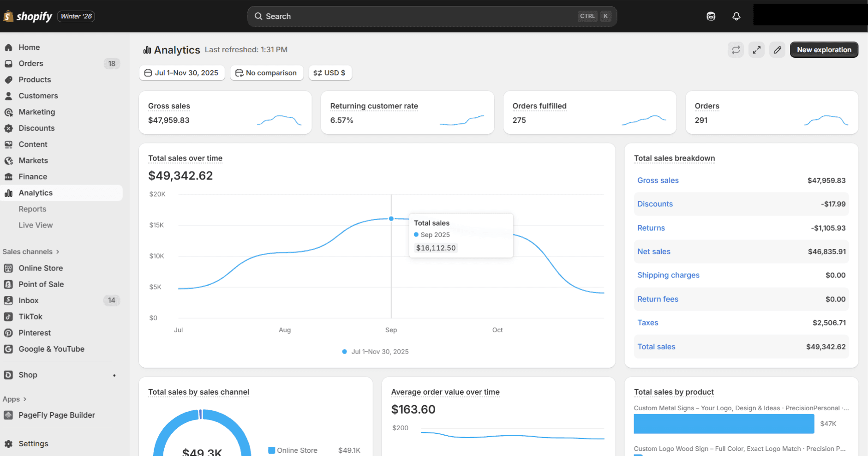
Task: Open Live View under Analytics
Action: tap(35, 225)
